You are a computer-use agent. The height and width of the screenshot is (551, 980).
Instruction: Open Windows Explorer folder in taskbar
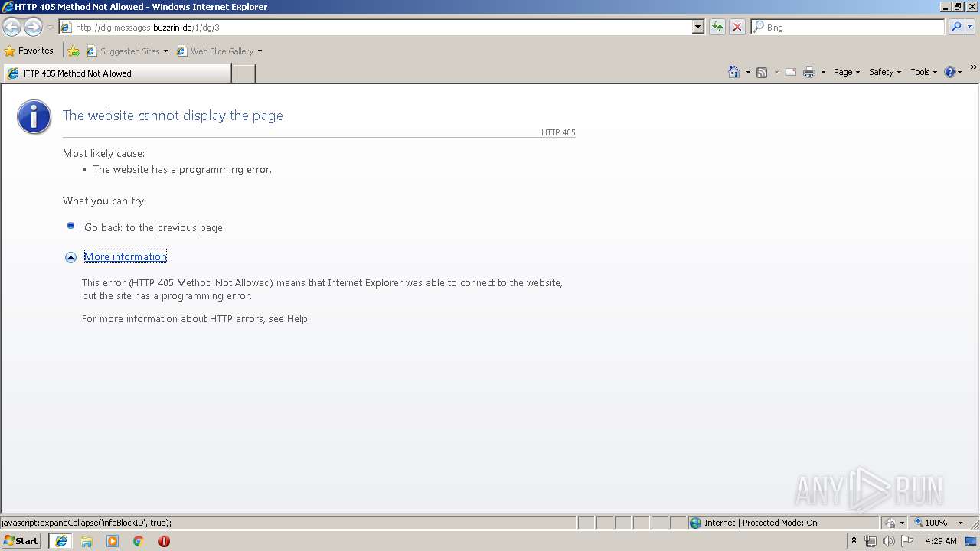87,541
